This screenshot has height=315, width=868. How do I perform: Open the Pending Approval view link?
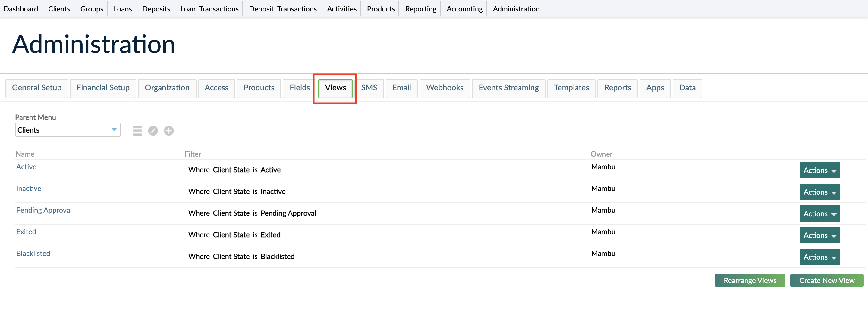[44, 210]
